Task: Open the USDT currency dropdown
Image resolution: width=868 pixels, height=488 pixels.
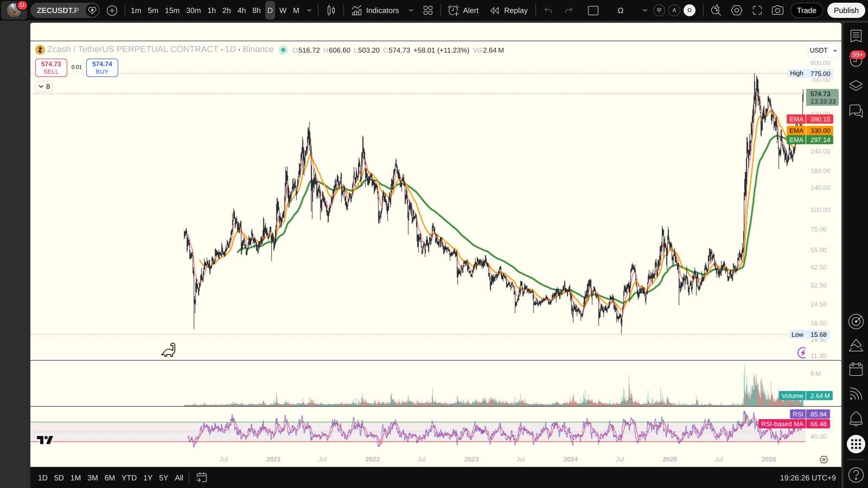Action: (x=823, y=50)
